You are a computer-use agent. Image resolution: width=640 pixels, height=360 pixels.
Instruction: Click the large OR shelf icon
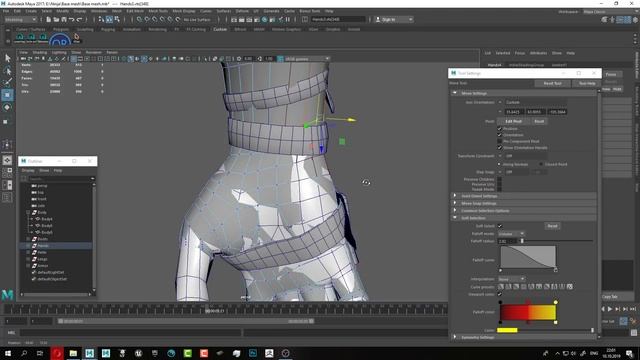(x=60, y=40)
